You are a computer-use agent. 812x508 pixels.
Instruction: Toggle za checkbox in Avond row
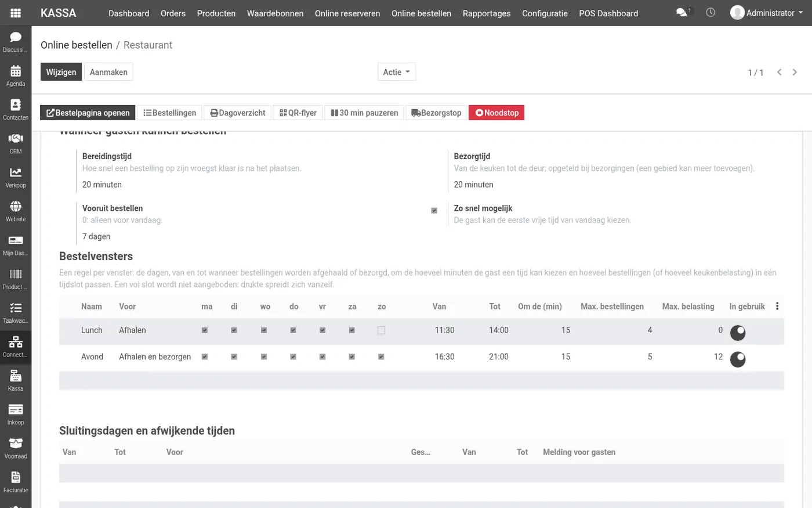click(351, 356)
